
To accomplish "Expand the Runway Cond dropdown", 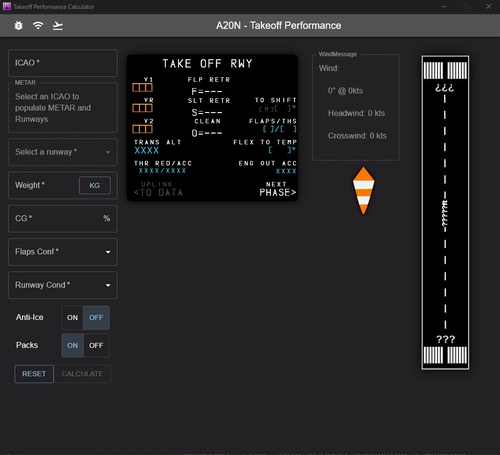I will [63, 285].
